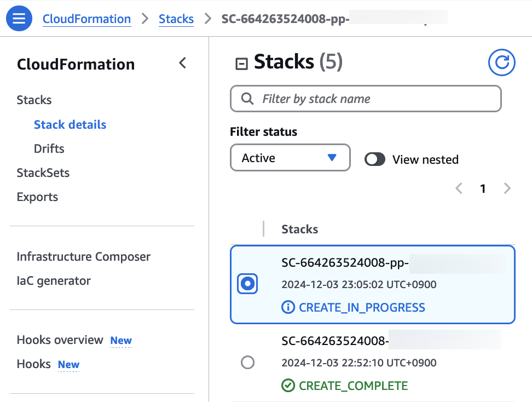
Task: Click the SC-664263524008-pp- stack name in the list
Action: coord(345,262)
